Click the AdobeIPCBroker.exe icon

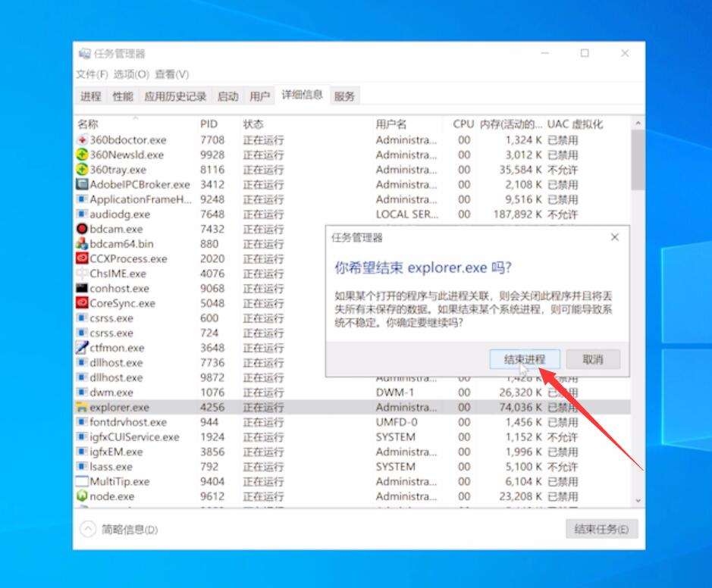tap(81, 184)
